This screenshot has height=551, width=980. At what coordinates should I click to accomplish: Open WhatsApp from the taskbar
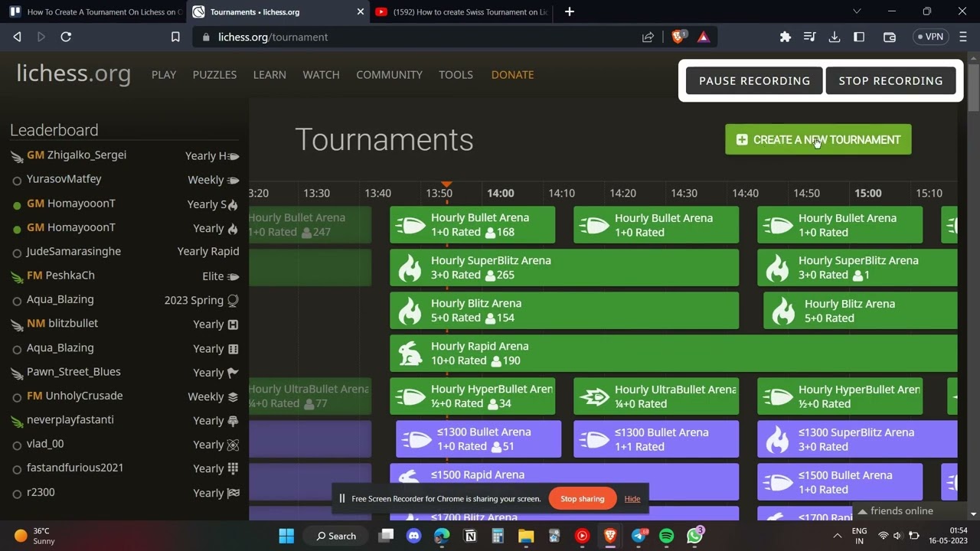point(694,536)
